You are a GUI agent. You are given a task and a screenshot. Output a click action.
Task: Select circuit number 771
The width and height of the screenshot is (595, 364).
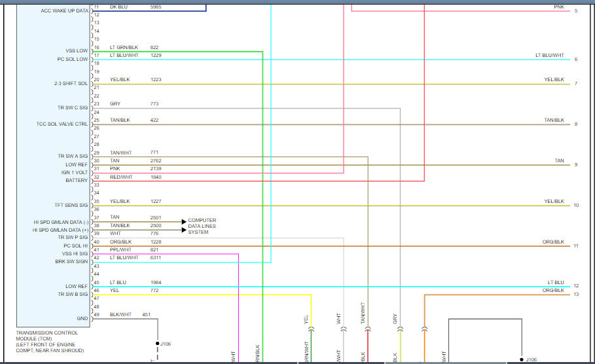pyautogui.click(x=154, y=152)
